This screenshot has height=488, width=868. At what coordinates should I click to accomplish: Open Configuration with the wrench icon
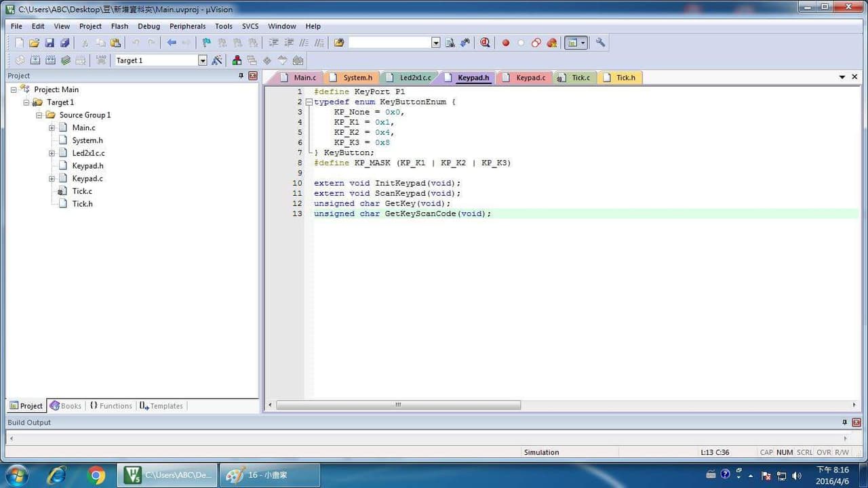(x=600, y=42)
